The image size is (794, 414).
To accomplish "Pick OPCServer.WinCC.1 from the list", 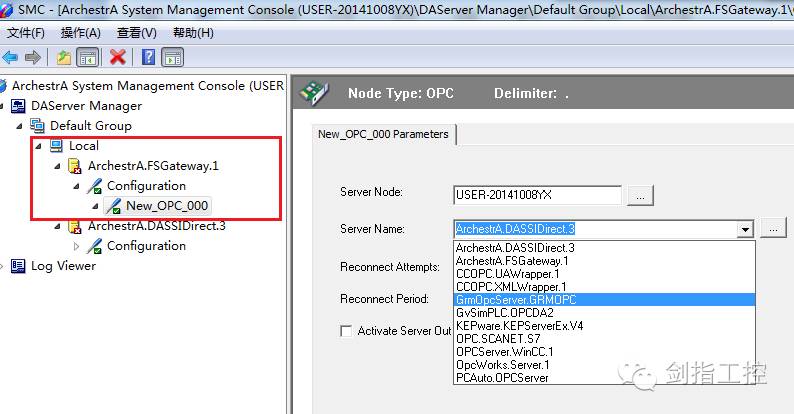I will click(604, 352).
